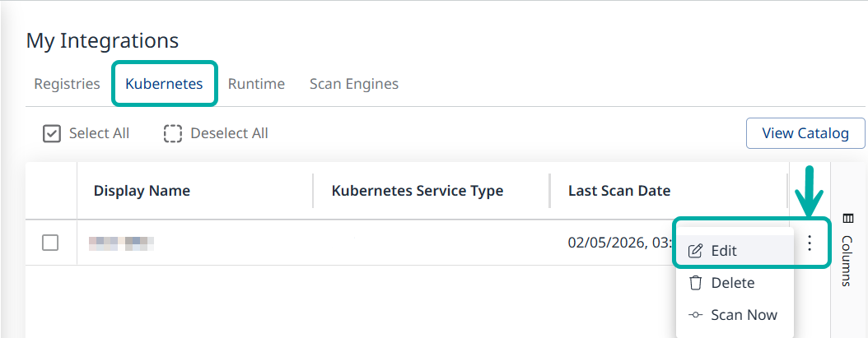Click the Last Scan Date column header
868x338 pixels.
pos(619,191)
